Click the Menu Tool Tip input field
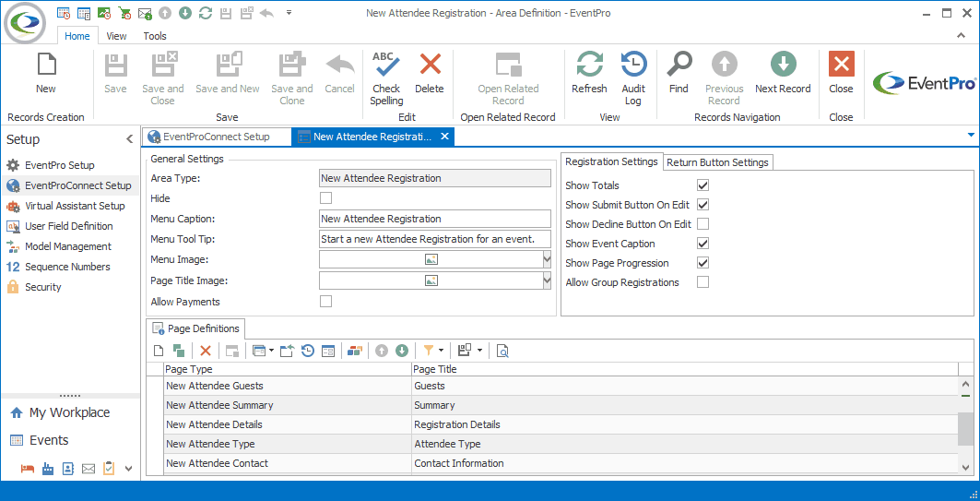 435,239
